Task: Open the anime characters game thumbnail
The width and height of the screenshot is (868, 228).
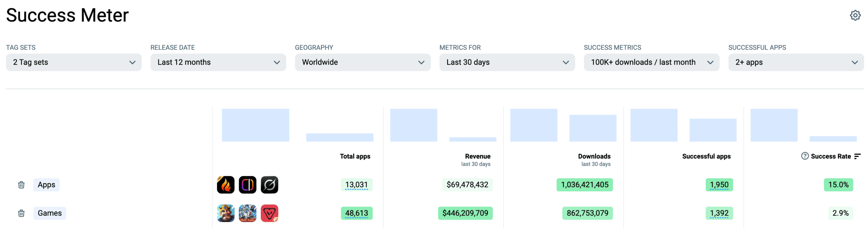Action: pyautogui.click(x=248, y=213)
